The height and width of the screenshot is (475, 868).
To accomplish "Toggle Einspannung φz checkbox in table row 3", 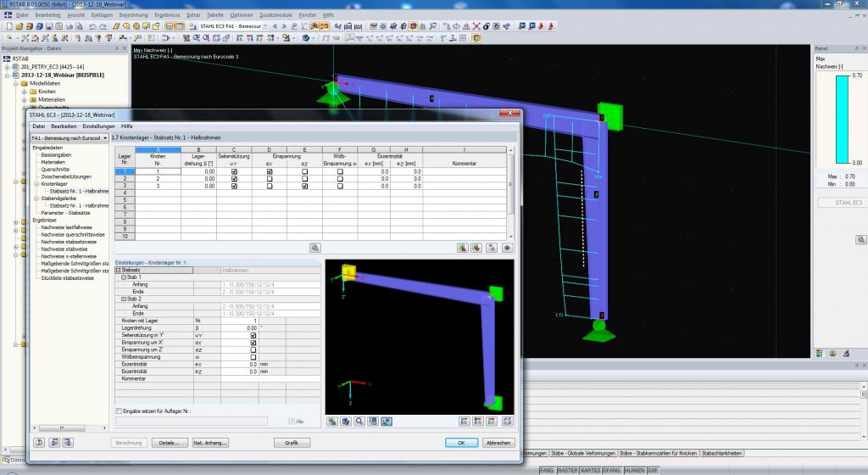I will (305, 186).
